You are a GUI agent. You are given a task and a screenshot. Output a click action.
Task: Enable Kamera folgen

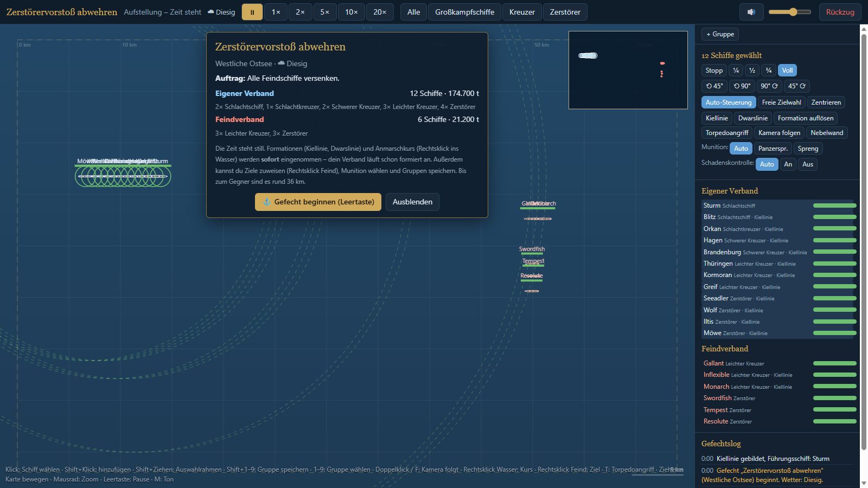[779, 133]
